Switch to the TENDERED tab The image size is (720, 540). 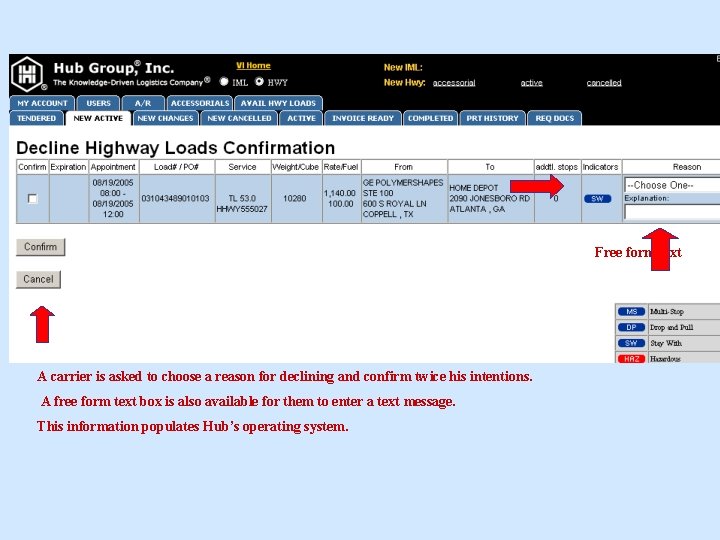tap(36, 118)
